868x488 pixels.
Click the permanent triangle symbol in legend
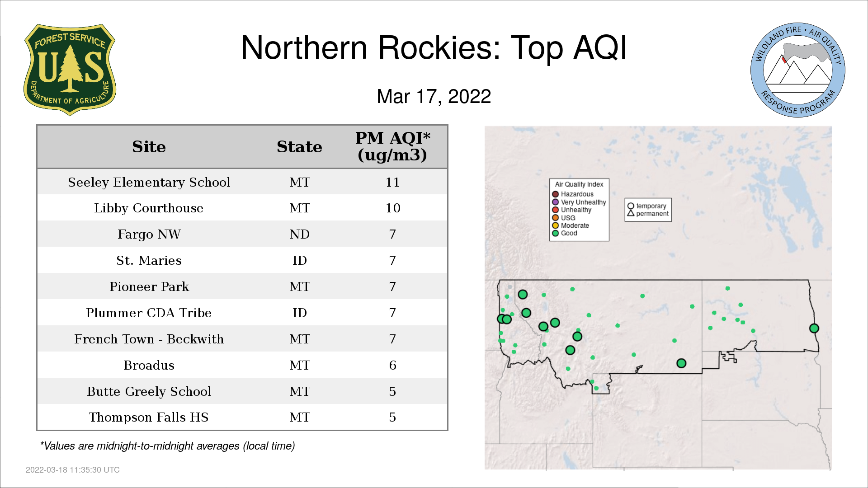tap(631, 213)
